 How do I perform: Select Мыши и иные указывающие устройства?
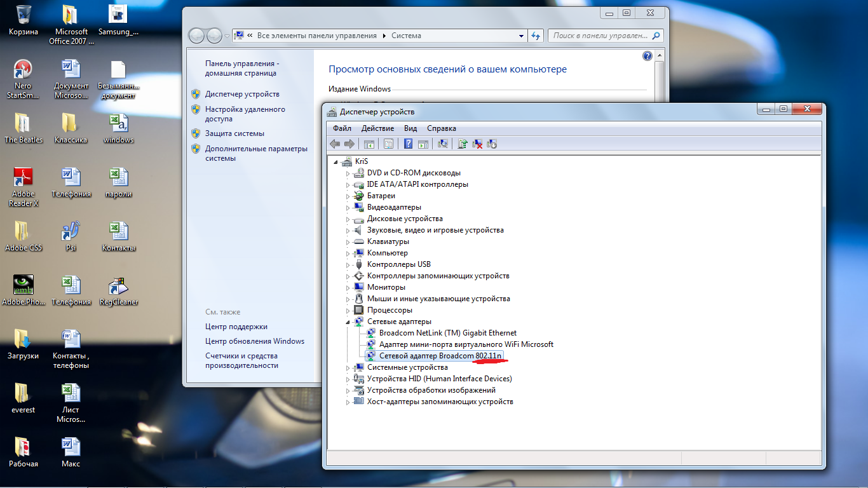tap(438, 299)
